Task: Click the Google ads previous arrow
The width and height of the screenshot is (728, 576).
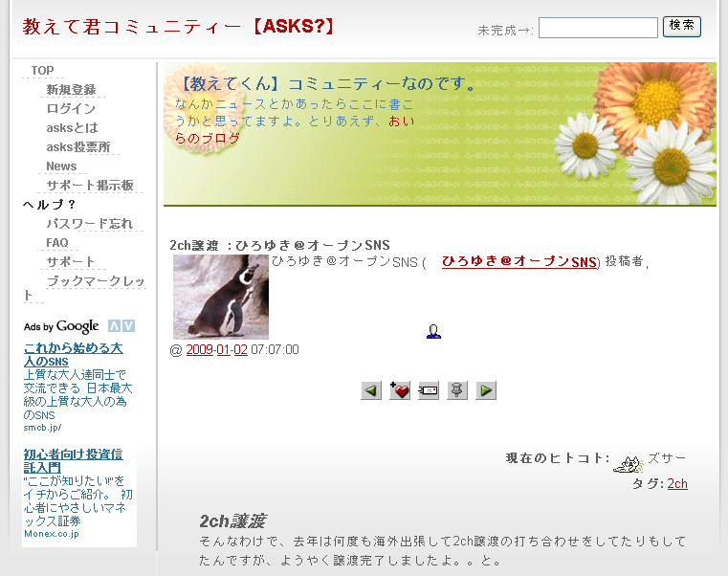Action: tap(114, 326)
